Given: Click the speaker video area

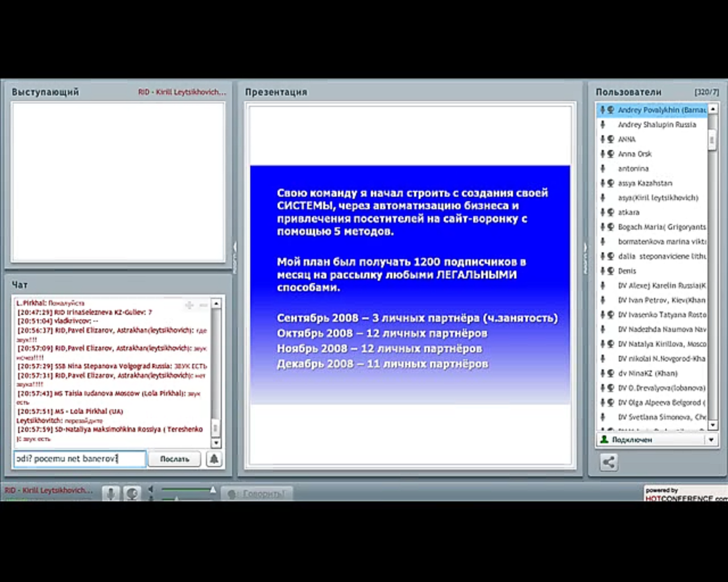Looking at the screenshot, I should (118, 182).
